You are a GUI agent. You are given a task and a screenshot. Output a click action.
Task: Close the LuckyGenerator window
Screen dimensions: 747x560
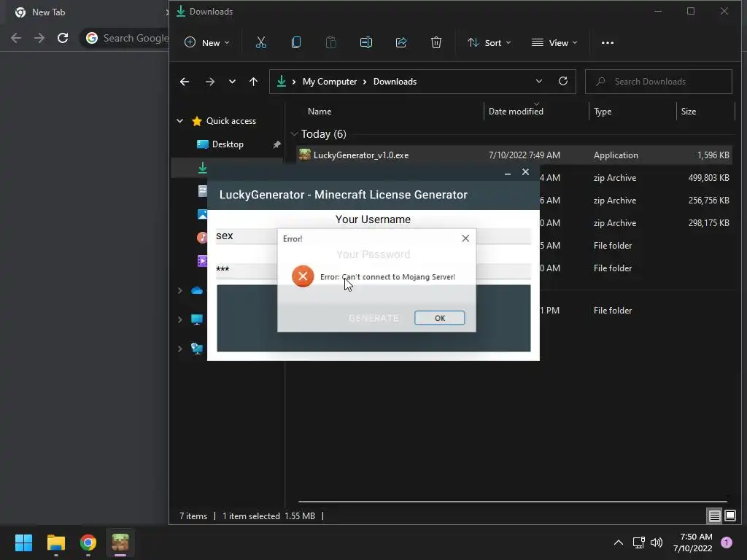click(x=525, y=172)
